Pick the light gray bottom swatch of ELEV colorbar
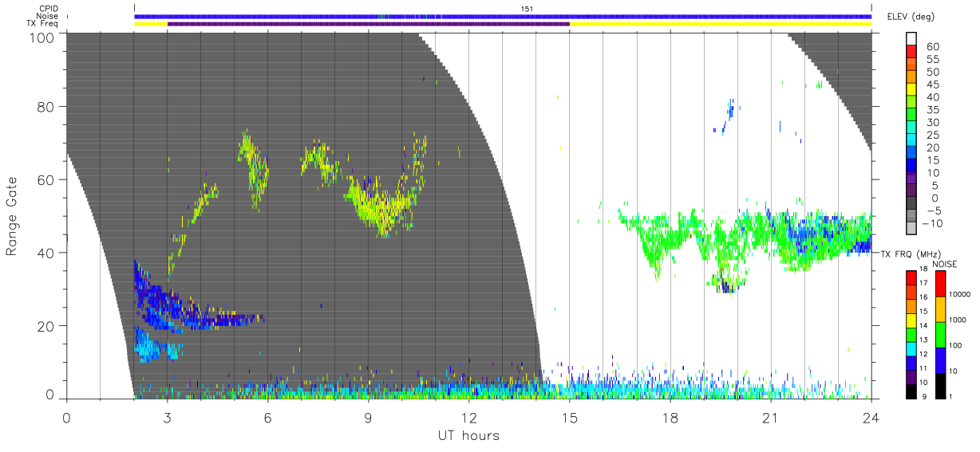This screenshot has width=980, height=452. [913, 230]
